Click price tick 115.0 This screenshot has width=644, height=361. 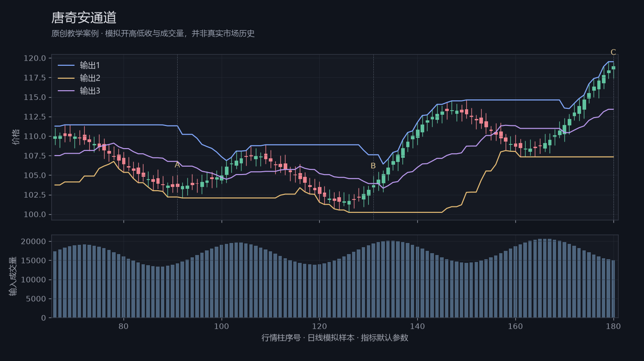35,97
